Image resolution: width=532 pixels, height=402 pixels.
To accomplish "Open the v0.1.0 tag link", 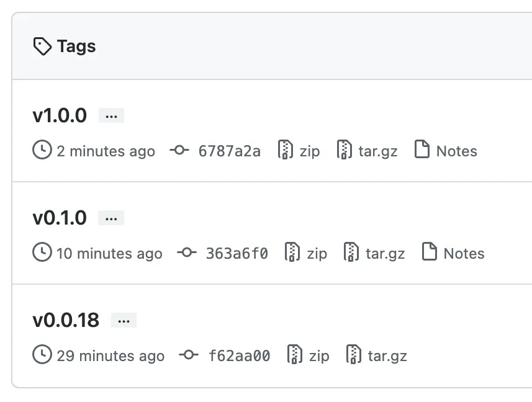I will [60, 218].
